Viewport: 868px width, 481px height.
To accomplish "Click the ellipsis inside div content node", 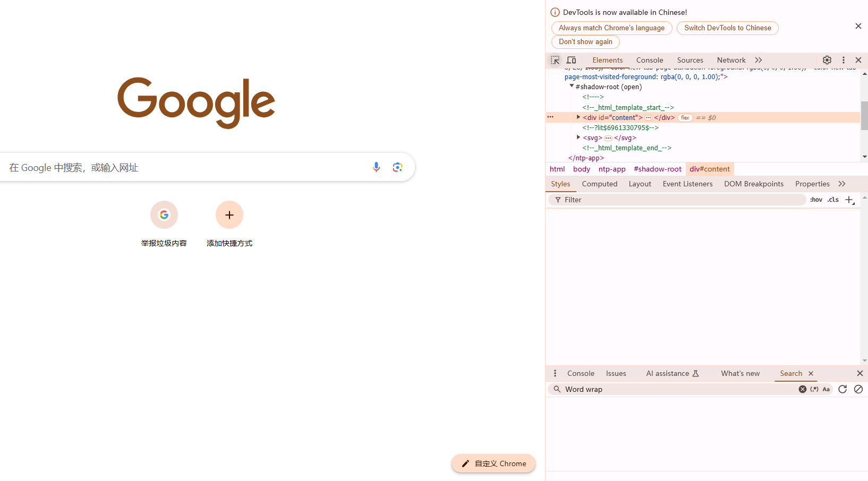I will 649,118.
